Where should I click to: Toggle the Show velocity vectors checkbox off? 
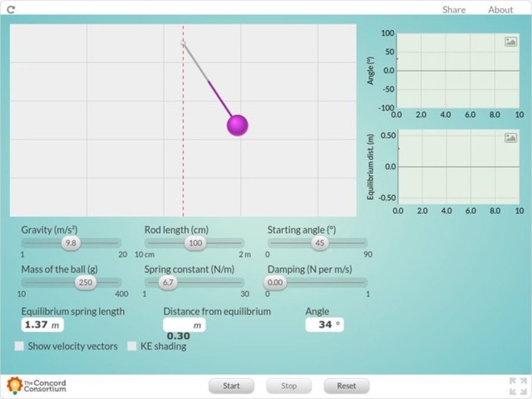[19, 346]
